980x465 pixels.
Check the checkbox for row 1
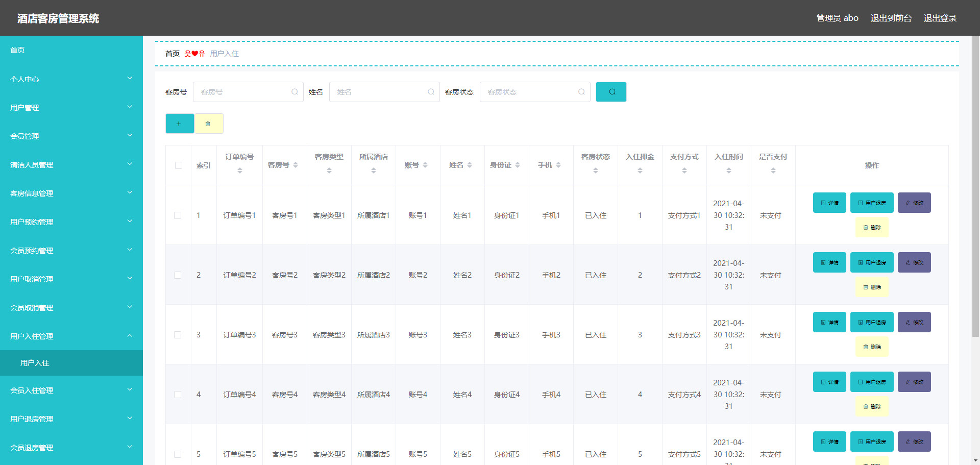click(x=178, y=215)
